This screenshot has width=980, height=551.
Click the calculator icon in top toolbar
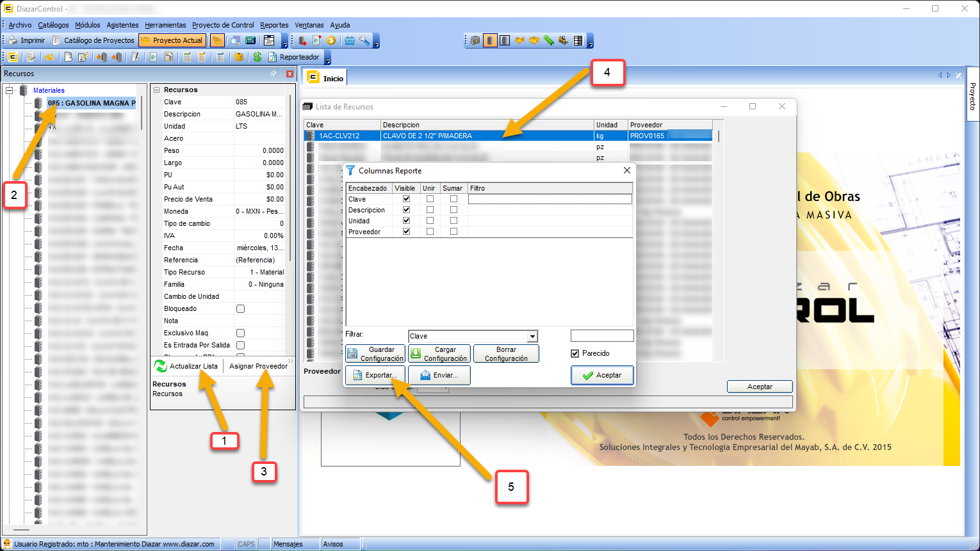(x=251, y=40)
